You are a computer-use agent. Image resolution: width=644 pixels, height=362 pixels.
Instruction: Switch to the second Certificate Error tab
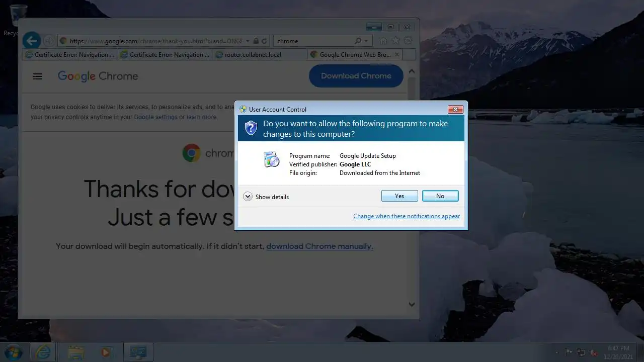click(x=165, y=55)
